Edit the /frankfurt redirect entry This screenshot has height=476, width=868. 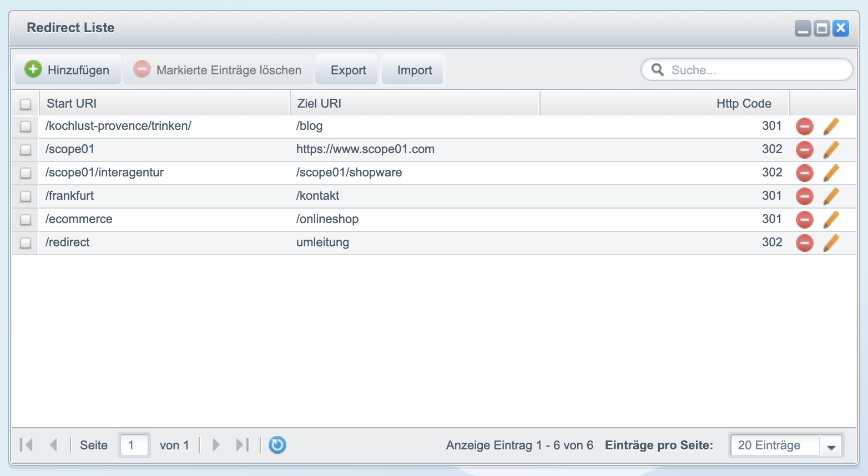pyautogui.click(x=831, y=196)
